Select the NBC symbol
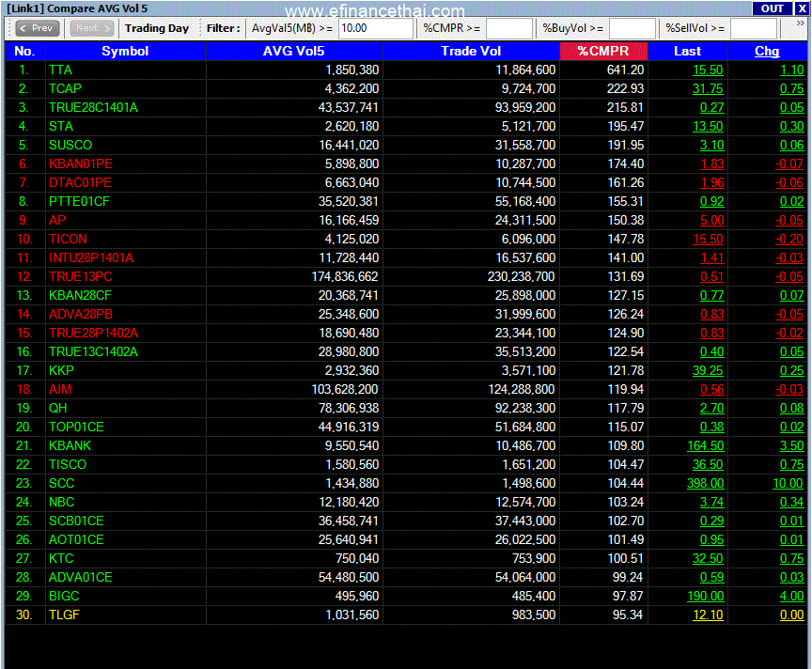 coord(62,503)
